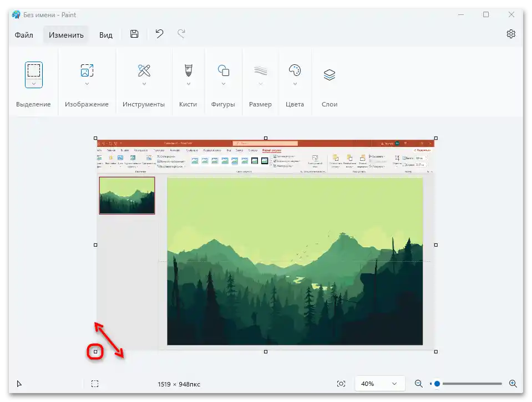Click the top-center canvas resize handle
The width and height of the screenshot is (532, 402).
point(266,138)
